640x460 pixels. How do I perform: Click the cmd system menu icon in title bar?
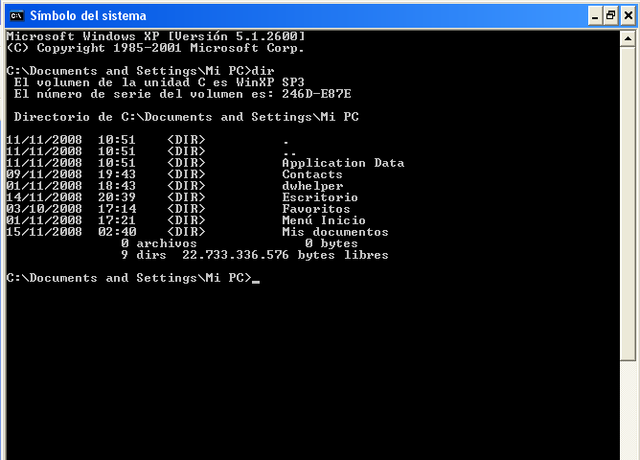click(x=16, y=16)
